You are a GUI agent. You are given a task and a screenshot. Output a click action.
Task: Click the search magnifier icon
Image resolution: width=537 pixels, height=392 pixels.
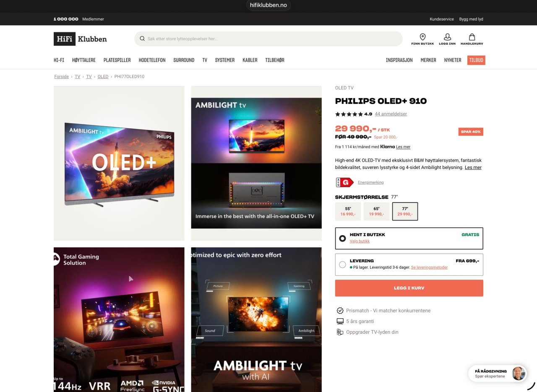[x=142, y=39]
